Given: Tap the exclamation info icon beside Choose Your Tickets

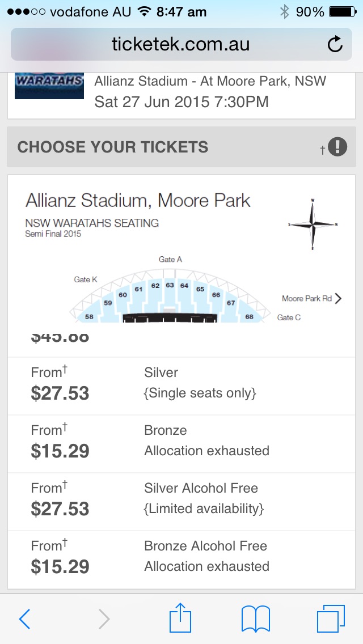Looking at the screenshot, I should click(x=337, y=147).
